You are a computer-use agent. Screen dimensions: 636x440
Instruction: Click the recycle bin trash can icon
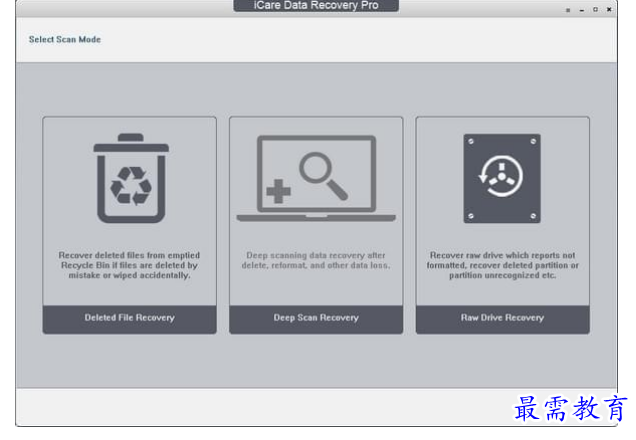click(131, 178)
